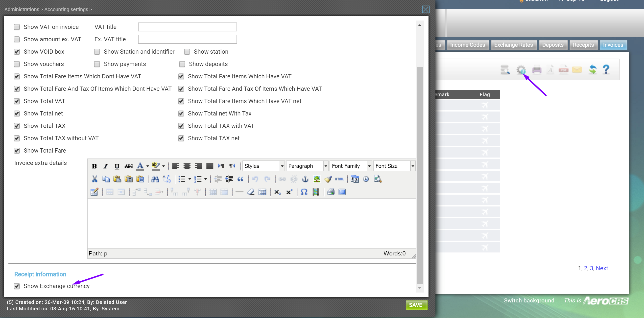Expand text color picker arrow

click(x=147, y=166)
